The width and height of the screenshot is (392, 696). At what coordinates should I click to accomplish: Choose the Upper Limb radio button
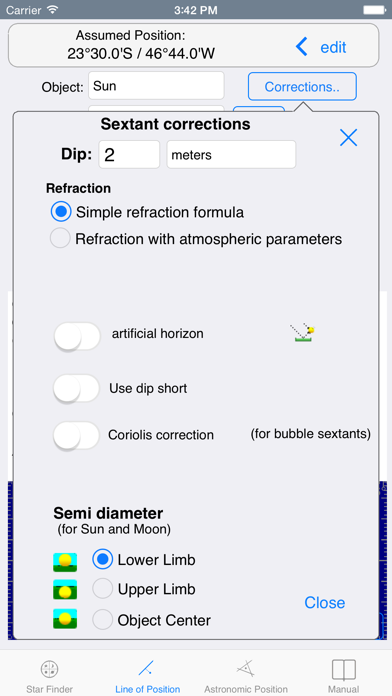[103, 589]
